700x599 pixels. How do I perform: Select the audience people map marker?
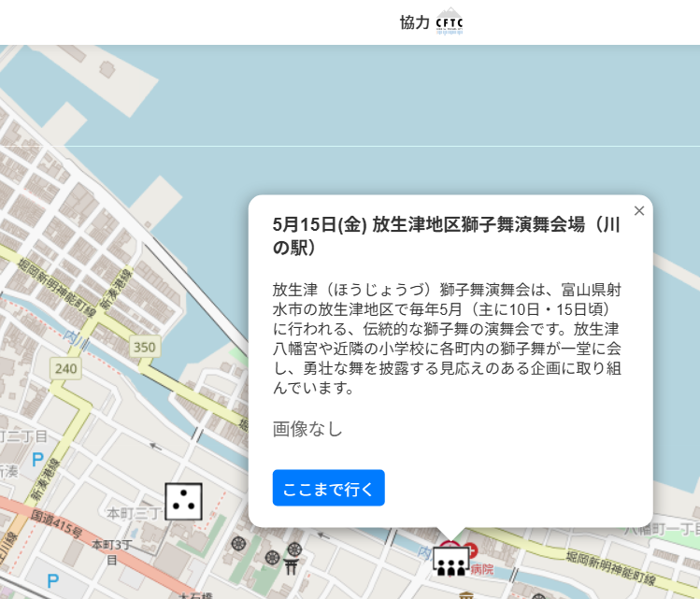point(450,562)
